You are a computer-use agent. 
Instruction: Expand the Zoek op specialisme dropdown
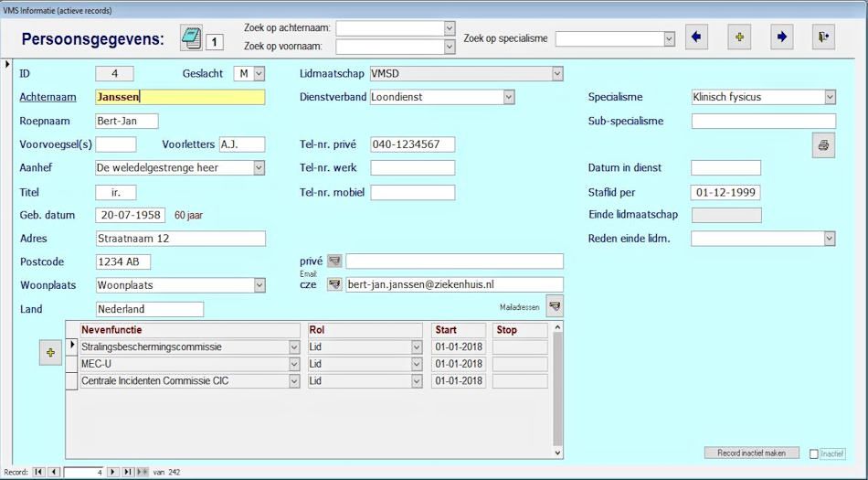coord(669,38)
